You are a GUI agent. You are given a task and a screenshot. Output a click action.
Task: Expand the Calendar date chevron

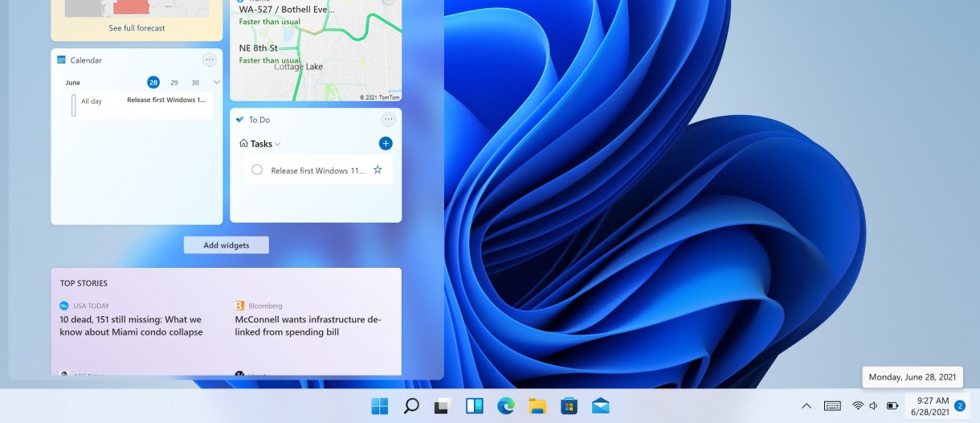click(x=217, y=82)
